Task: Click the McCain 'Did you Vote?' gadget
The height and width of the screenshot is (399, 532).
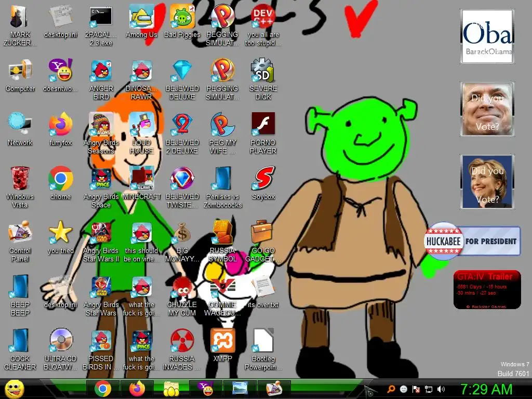Action: [487, 109]
